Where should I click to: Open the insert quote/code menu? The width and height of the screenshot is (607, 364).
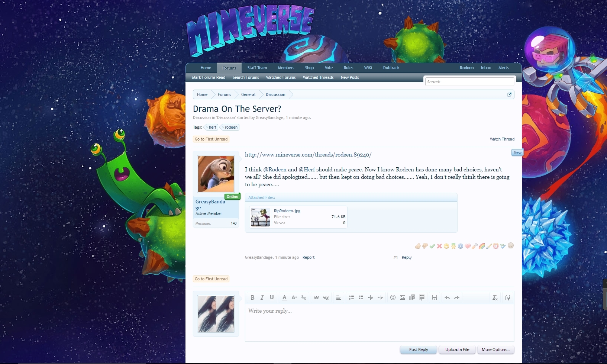pyautogui.click(x=422, y=297)
